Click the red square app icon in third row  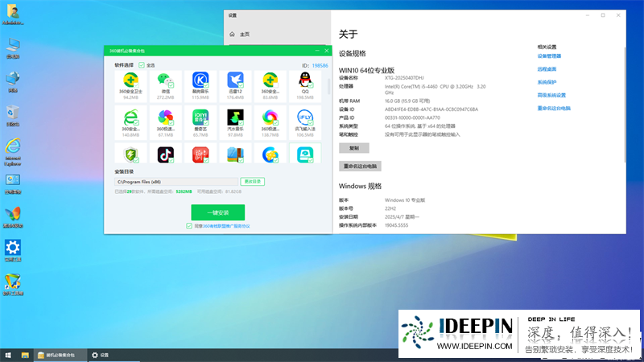point(200,154)
